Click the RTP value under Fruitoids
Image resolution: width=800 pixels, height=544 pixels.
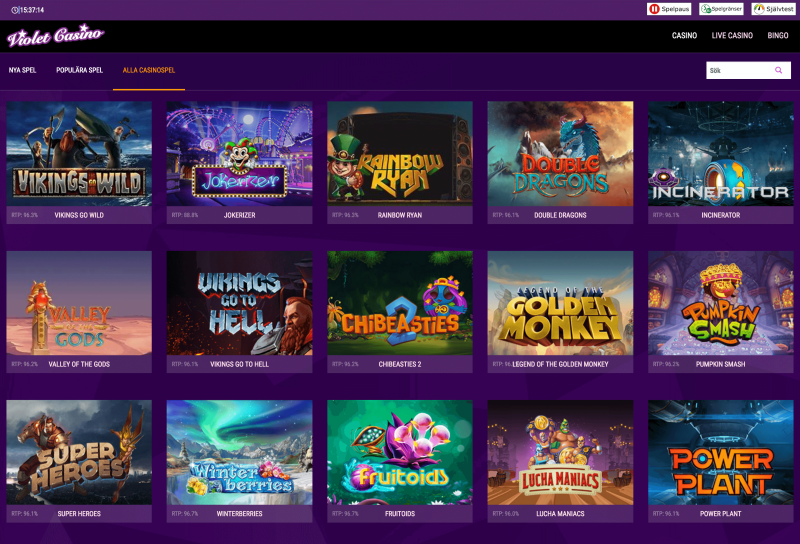coord(345,514)
